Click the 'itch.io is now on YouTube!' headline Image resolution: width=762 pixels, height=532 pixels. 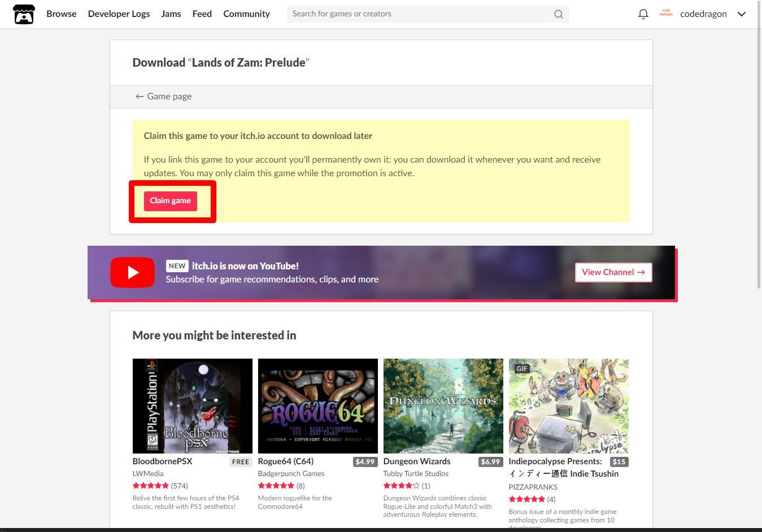coord(245,266)
